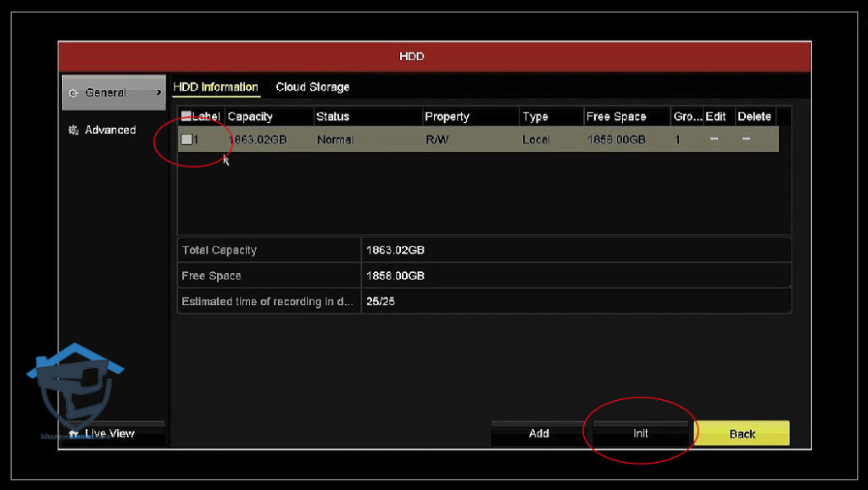868x490 pixels.
Task: Click the Free Space column header
Action: pyautogui.click(x=616, y=117)
